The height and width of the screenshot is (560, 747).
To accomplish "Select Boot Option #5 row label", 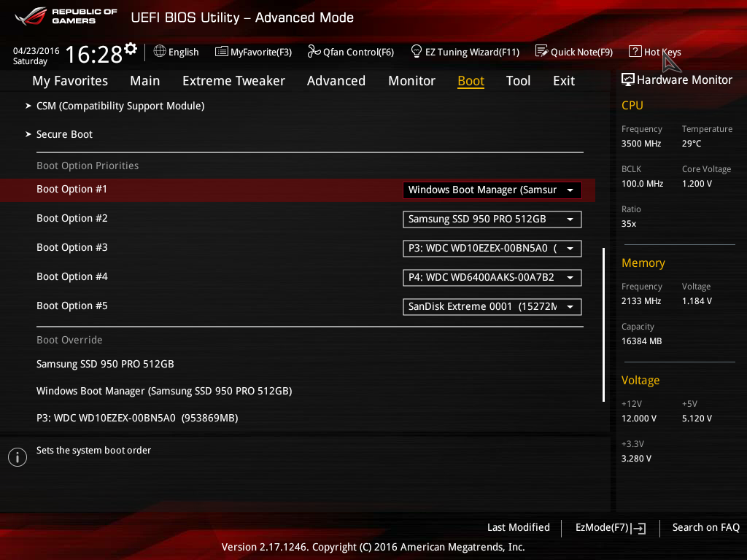I will point(72,306).
